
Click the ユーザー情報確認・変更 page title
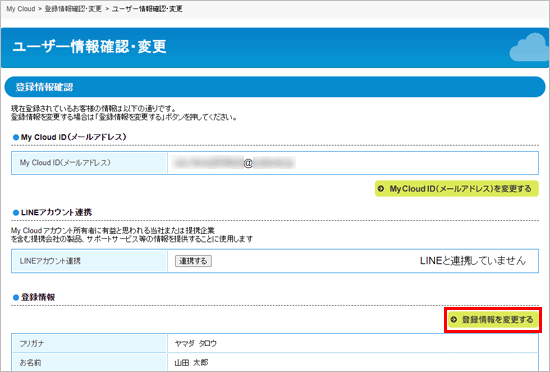pos(89,47)
